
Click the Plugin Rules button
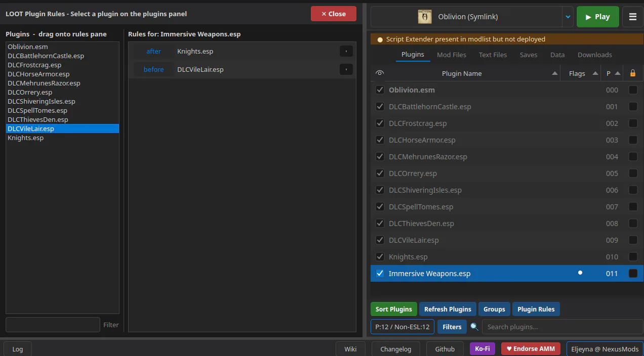tap(536, 309)
